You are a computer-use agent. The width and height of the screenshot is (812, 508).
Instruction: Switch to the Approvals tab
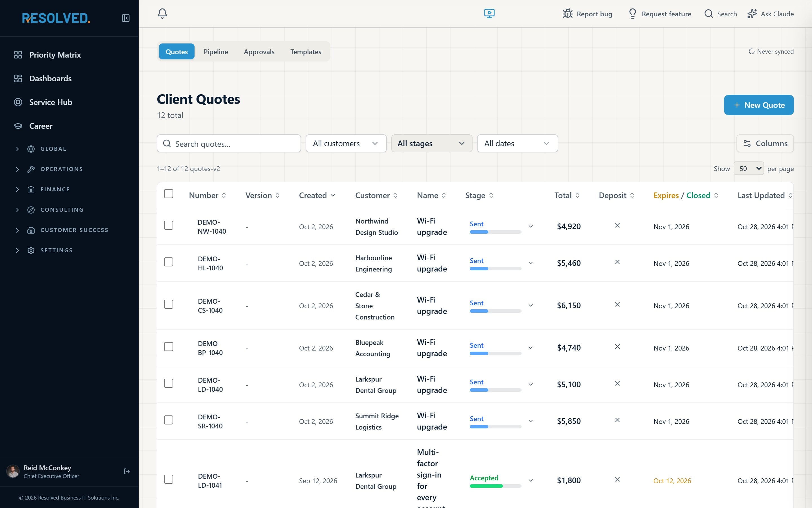[259, 52]
